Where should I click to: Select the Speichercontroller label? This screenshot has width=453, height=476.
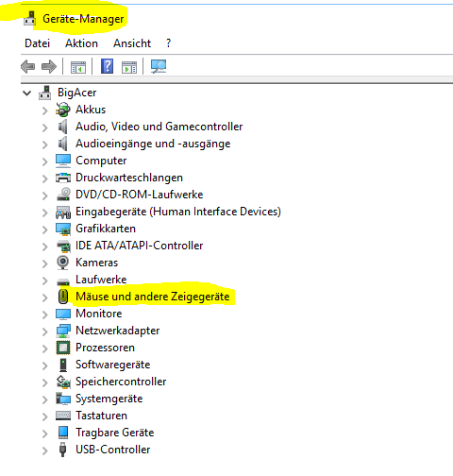point(121,382)
